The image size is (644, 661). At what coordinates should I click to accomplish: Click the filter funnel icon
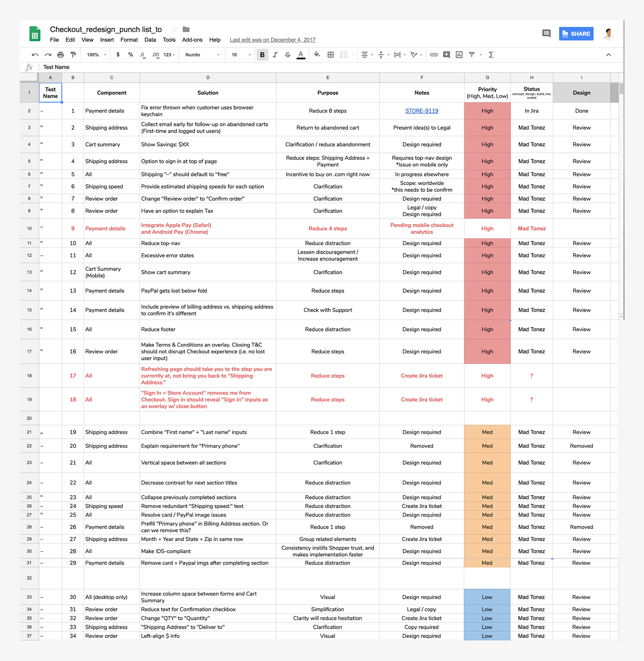(x=472, y=55)
